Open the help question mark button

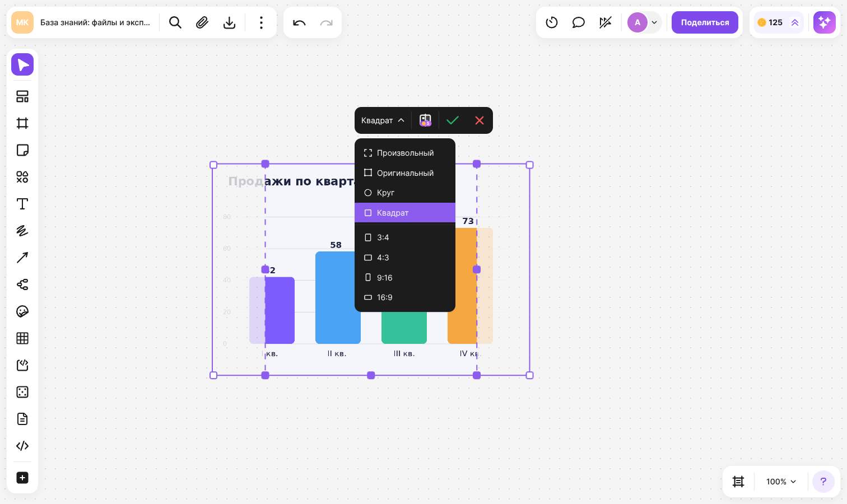pos(823,482)
